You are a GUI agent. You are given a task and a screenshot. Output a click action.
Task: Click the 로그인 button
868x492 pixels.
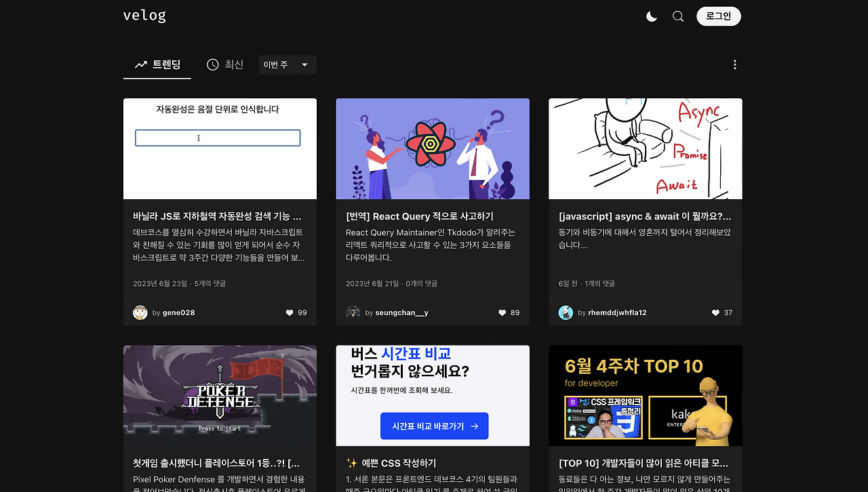point(718,16)
